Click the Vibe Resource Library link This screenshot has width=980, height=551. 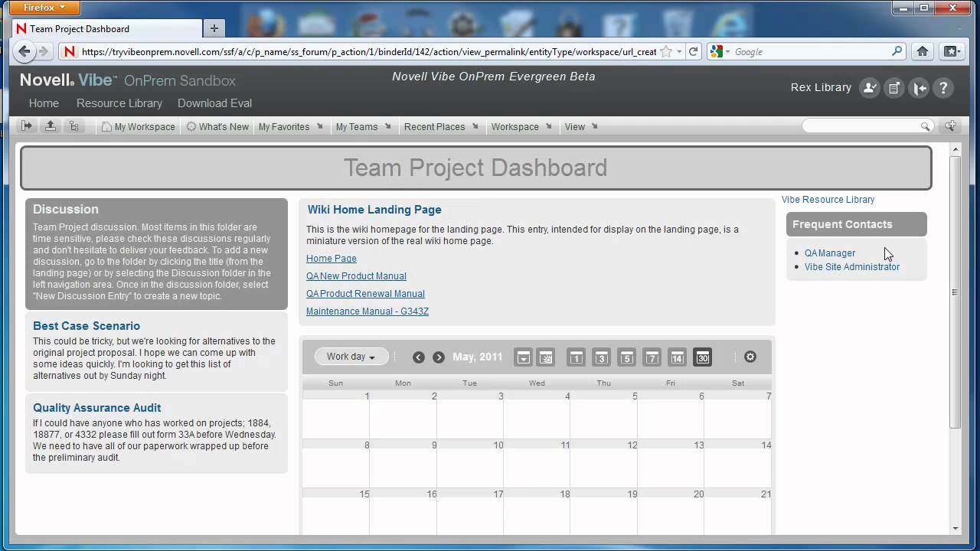pos(828,200)
